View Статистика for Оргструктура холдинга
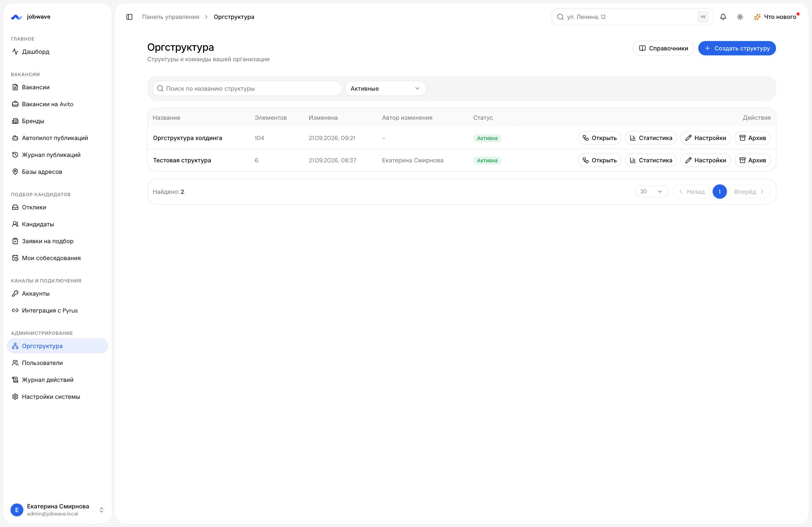The height and width of the screenshot is (527, 812). (651, 138)
